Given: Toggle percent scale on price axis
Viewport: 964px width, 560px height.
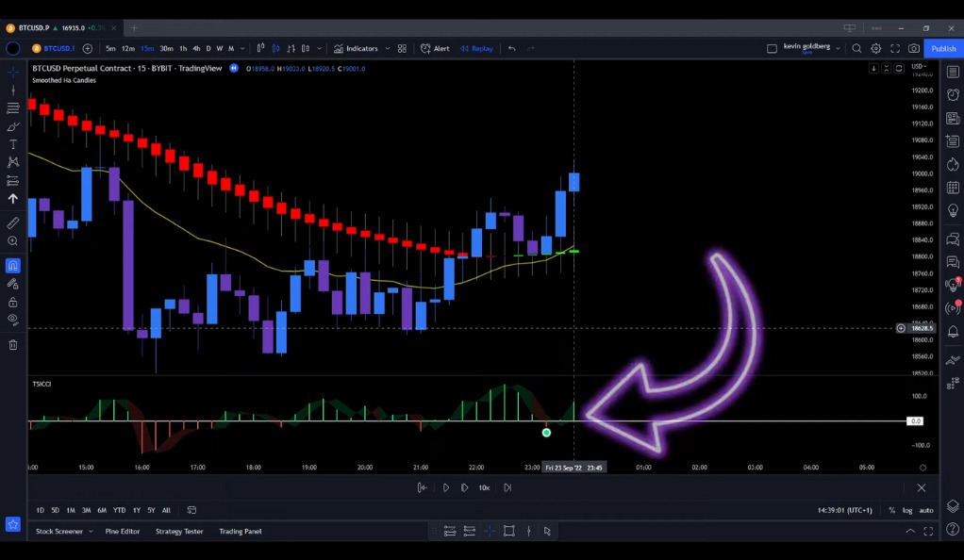Looking at the screenshot, I should 892,510.
